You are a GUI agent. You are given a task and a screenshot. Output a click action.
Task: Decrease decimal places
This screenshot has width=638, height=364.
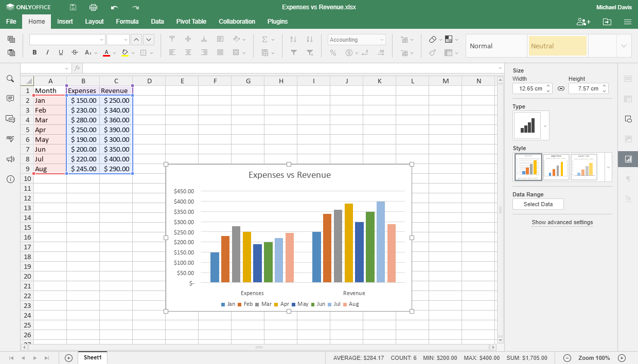365,52
